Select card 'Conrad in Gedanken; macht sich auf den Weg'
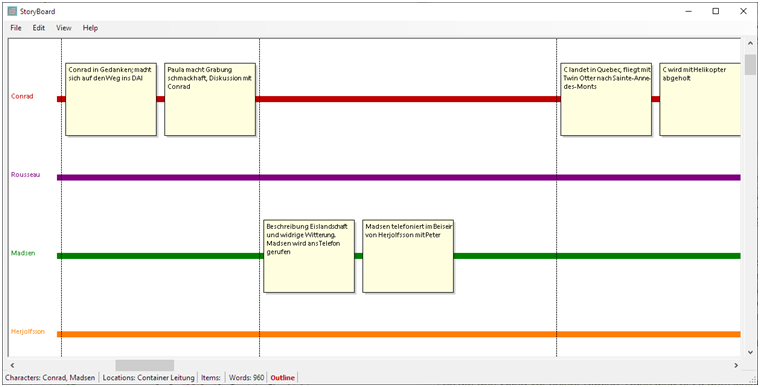Image resolution: width=760 pixels, height=387 pixels. [111, 99]
